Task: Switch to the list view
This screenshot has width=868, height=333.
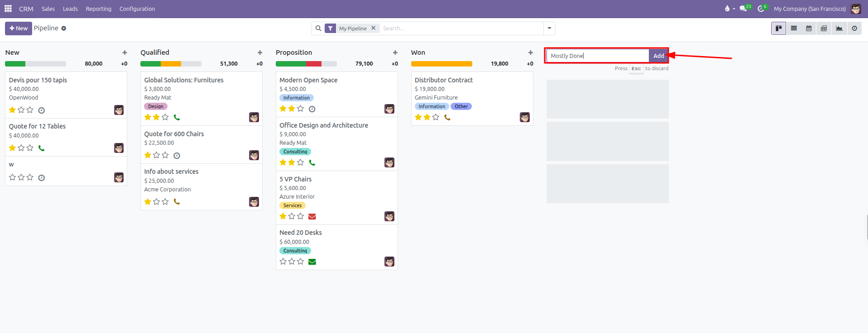Action: tap(794, 28)
